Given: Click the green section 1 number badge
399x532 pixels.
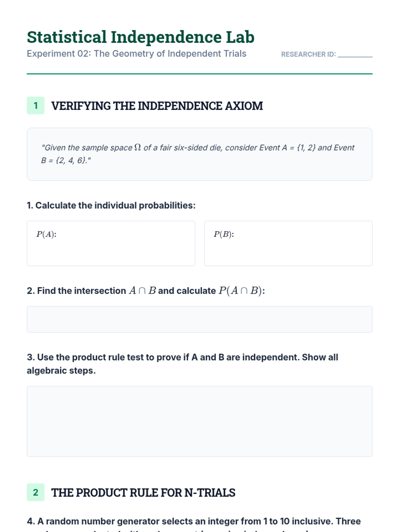Looking at the screenshot, I should tap(36, 106).
